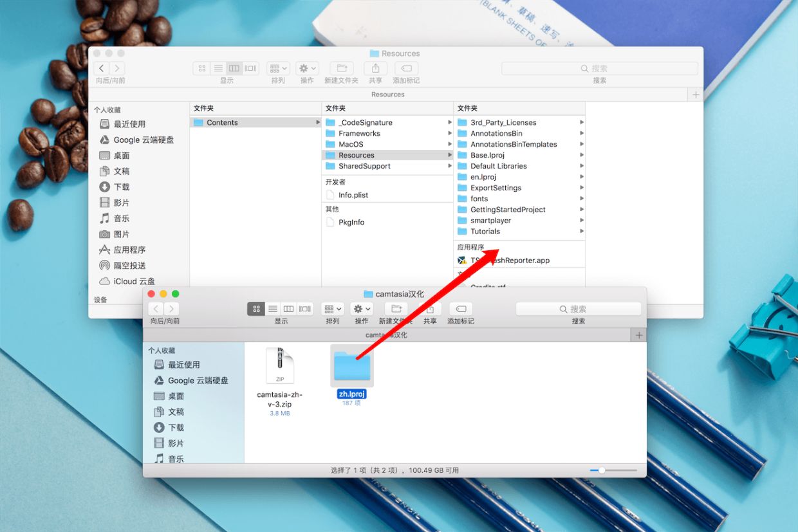
Task: Open 排列 dropdown in the Resources window
Action: click(278, 68)
